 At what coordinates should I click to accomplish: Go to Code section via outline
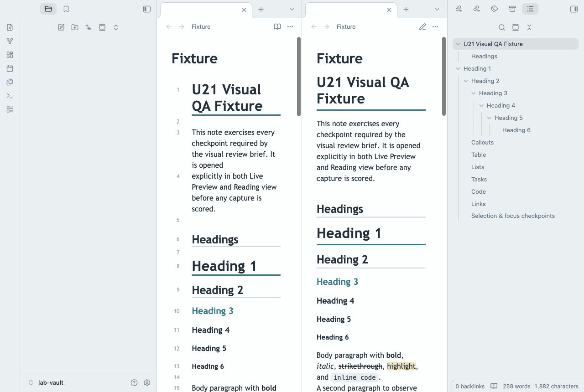point(479,191)
